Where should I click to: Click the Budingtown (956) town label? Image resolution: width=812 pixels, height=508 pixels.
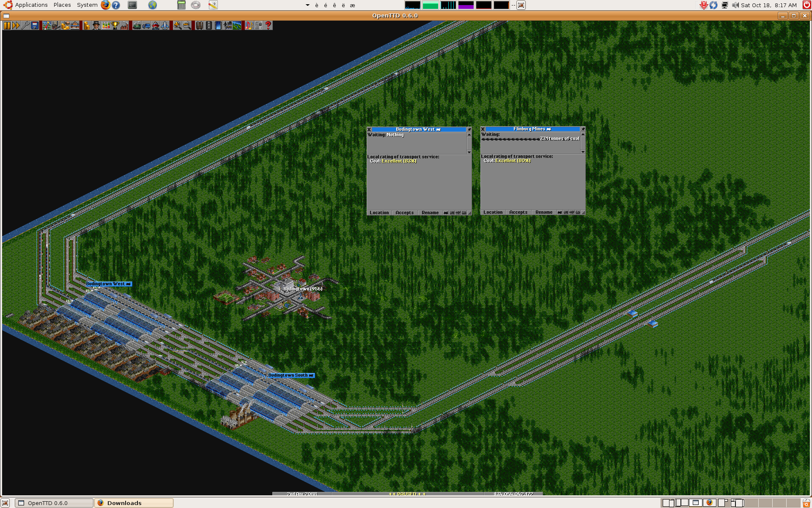[x=303, y=289]
